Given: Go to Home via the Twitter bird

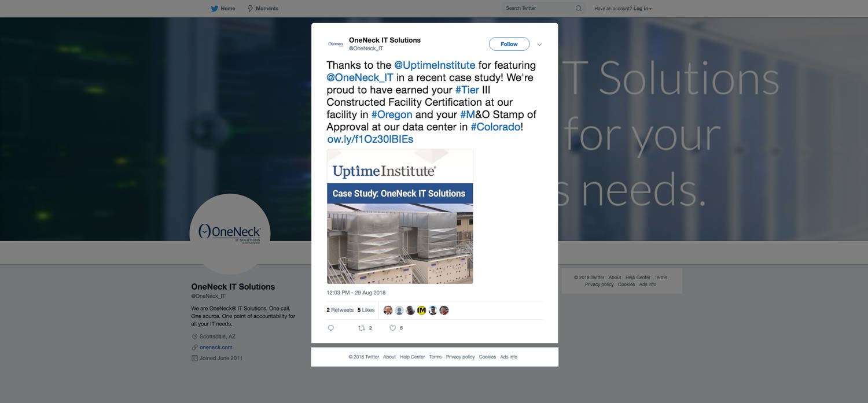Looking at the screenshot, I should pos(223,9).
